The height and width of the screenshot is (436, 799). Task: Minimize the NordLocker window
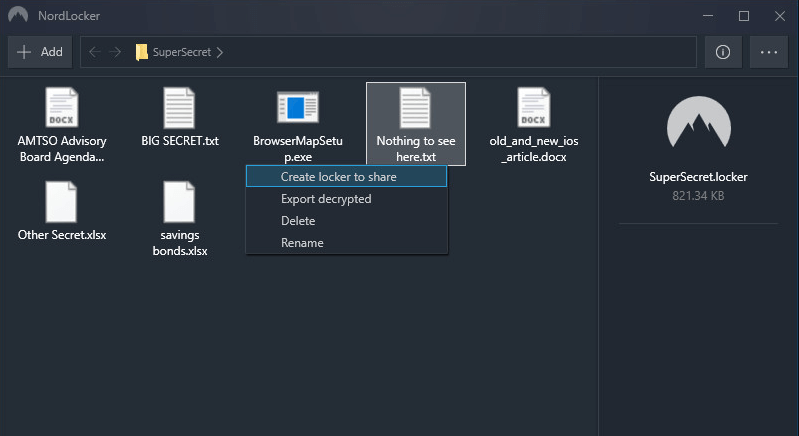click(x=708, y=16)
